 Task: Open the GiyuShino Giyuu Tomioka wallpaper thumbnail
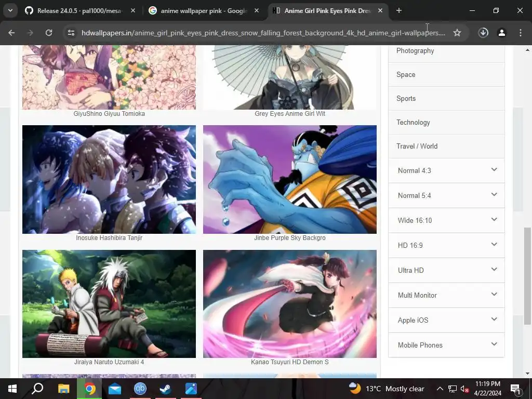pyautogui.click(x=109, y=77)
